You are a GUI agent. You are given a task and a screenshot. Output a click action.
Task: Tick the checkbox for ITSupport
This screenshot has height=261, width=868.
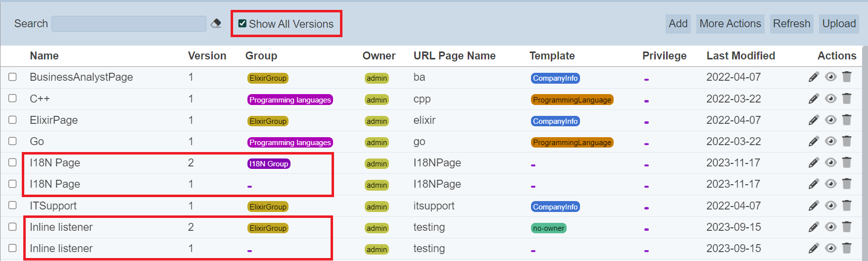click(x=12, y=205)
